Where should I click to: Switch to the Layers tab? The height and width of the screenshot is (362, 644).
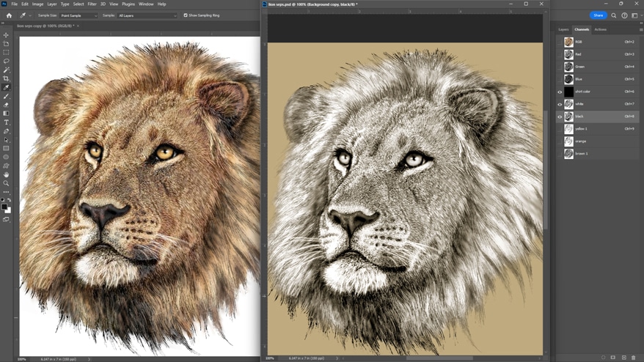coord(563,29)
